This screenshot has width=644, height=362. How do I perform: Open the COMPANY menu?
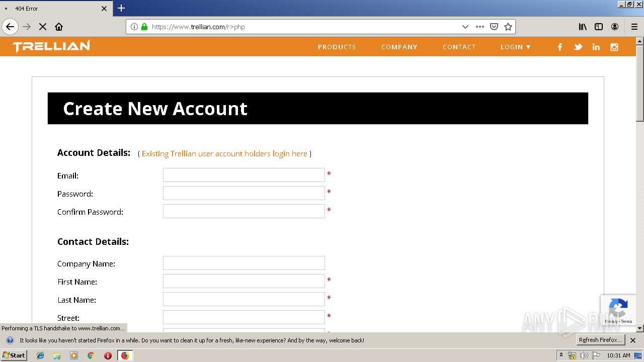(399, 47)
